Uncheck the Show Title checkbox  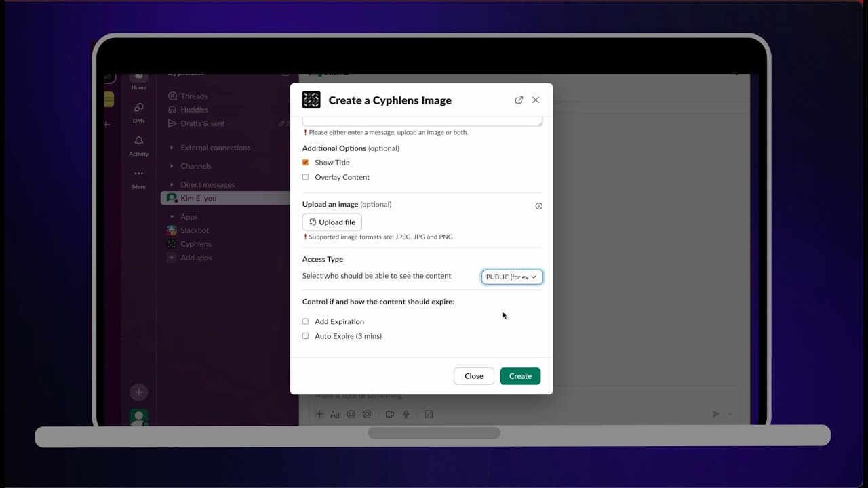[x=305, y=163]
